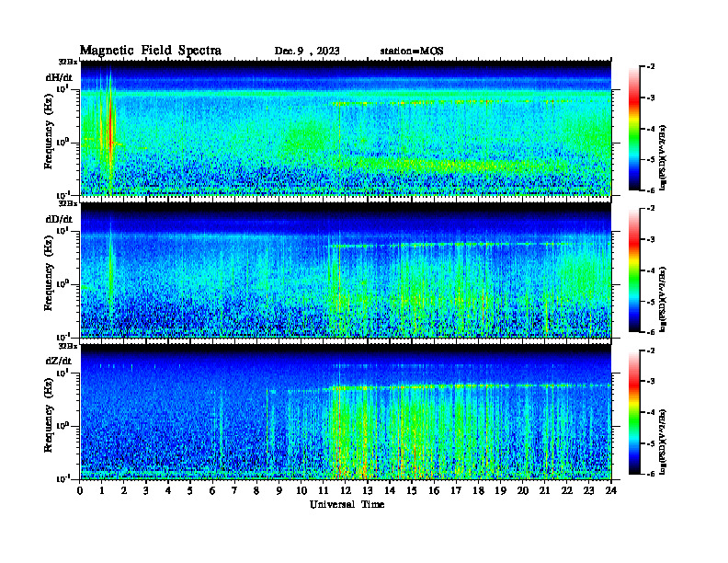728x563 pixels.
Task: Click hour 18 on the Universal Time axis
Action: coord(478,490)
